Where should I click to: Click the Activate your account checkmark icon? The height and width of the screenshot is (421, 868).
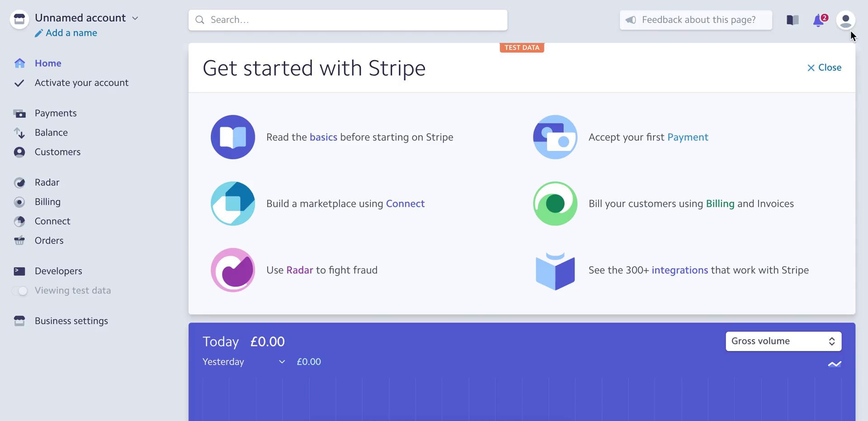[x=19, y=83]
